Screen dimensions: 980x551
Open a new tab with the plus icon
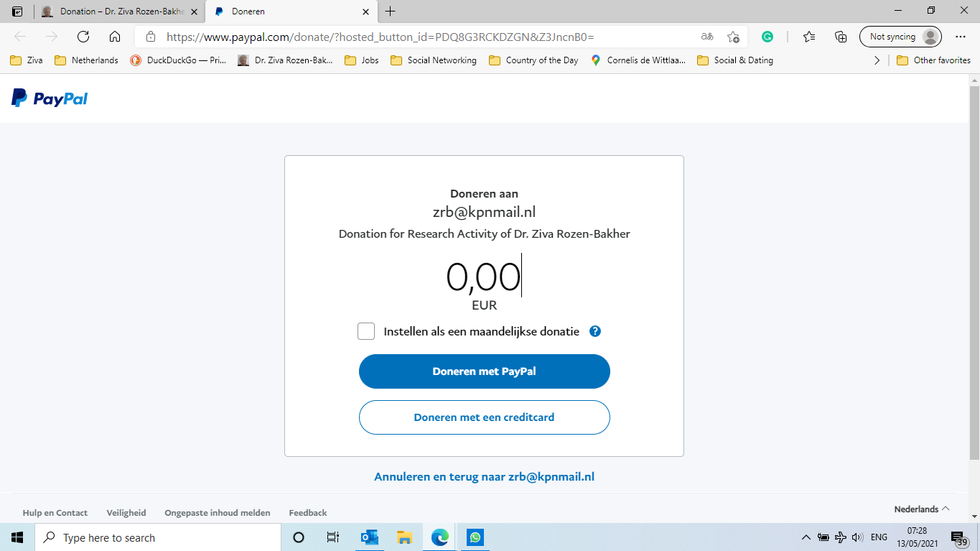pos(391,11)
